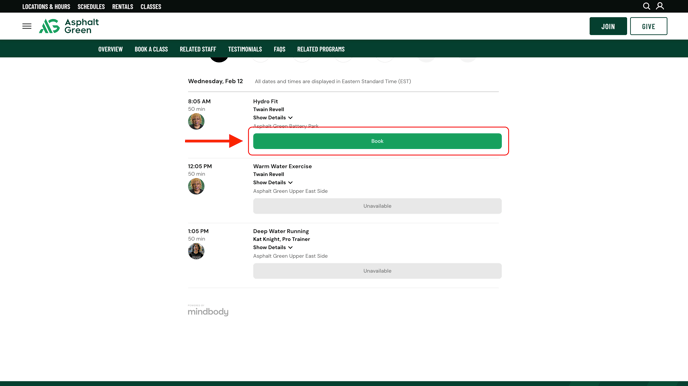This screenshot has width=688, height=386.
Task: Click the Wednesday, Feb 12 date heading
Action: point(215,81)
